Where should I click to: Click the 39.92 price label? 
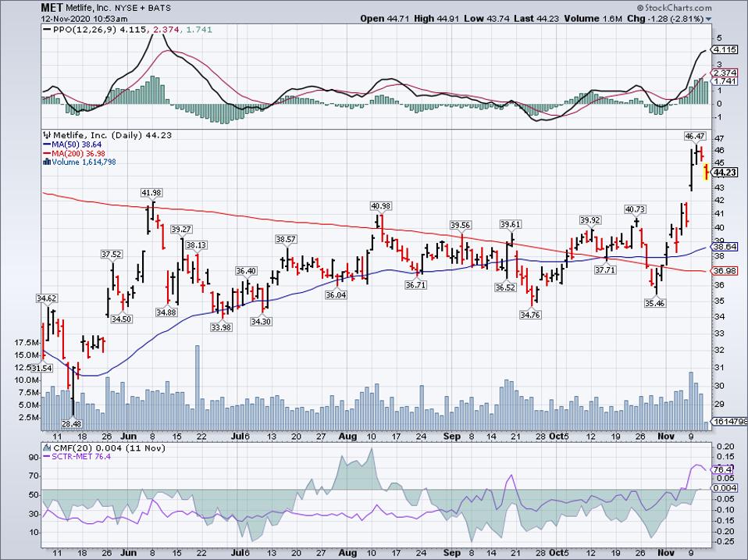click(590, 220)
